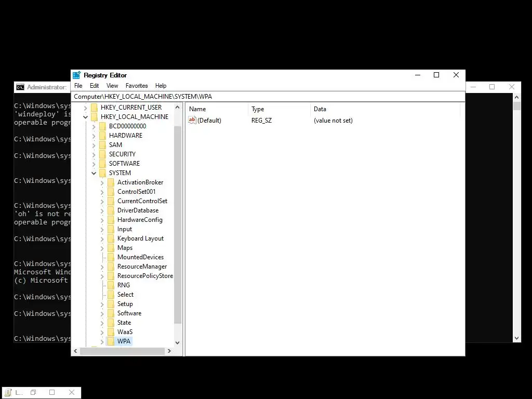The image size is (532, 399).
Task: Click the Registry Editor title bar icon
Action: pos(77,75)
